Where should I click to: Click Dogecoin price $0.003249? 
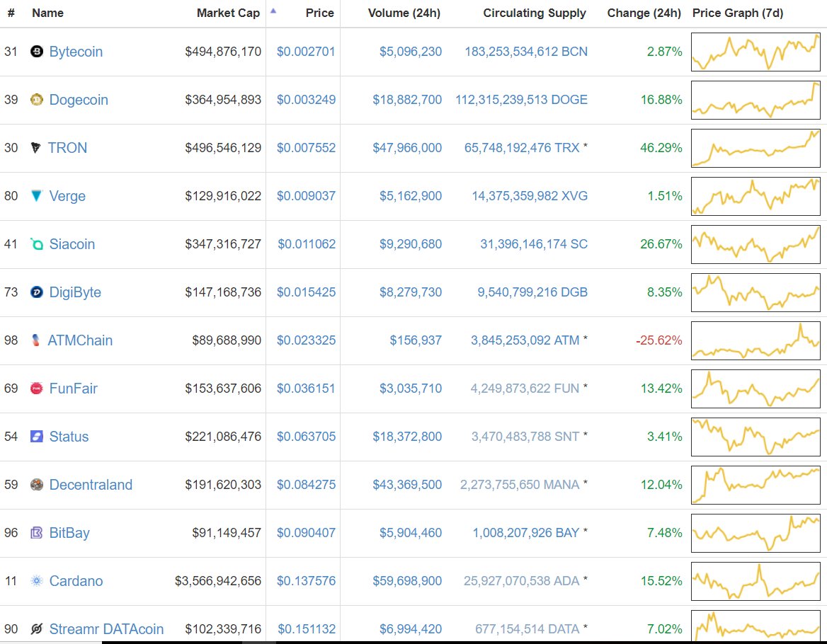(306, 100)
